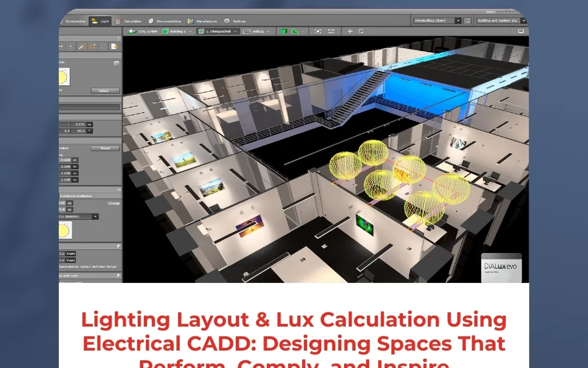588x368 pixels.
Task: Open the T16 80W/965 lamp dropdown
Action: (96, 216)
